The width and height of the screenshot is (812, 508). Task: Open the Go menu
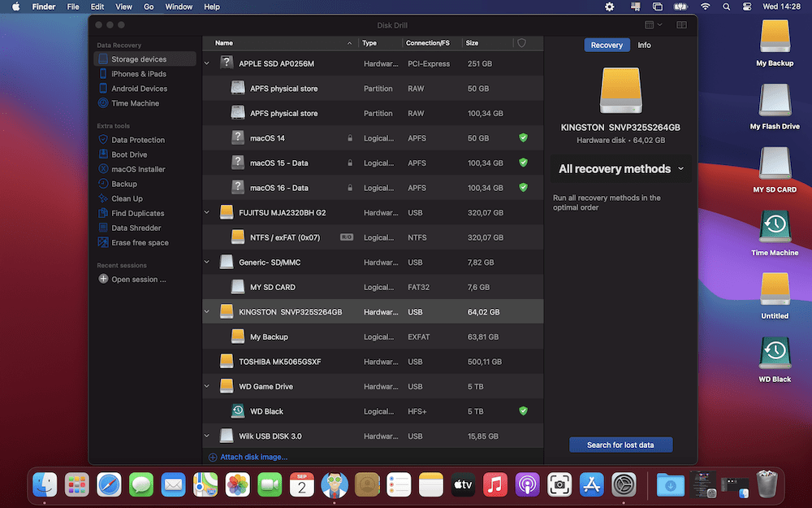pyautogui.click(x=149, y=7)
